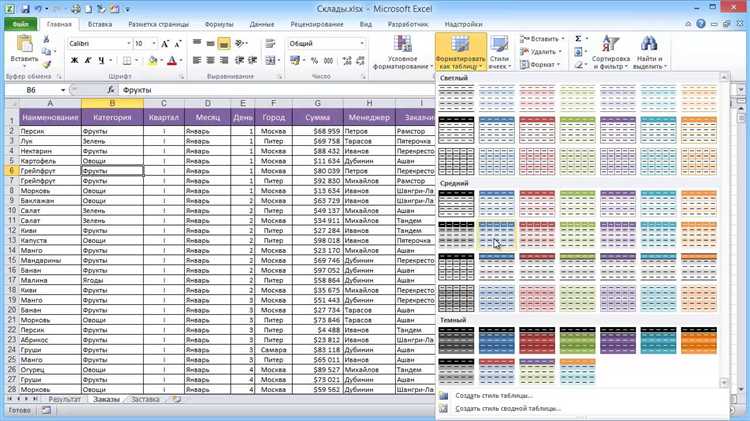Screen dimensions: 750x421
Task: Click the macro record status bar icon
Action: [46, 410]
